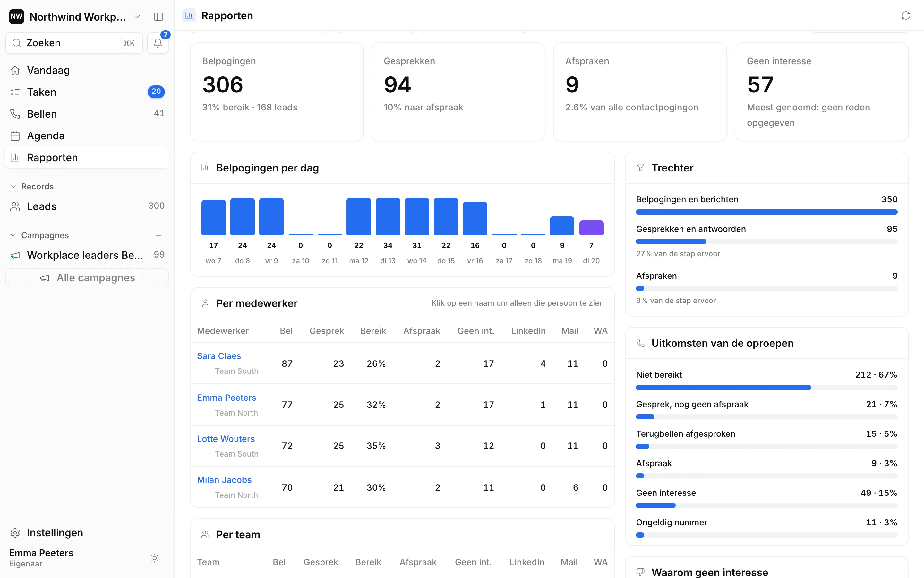924x578 pixels.
Task: Click the Afspraken 9 summary card
Action: coord(639,92)
